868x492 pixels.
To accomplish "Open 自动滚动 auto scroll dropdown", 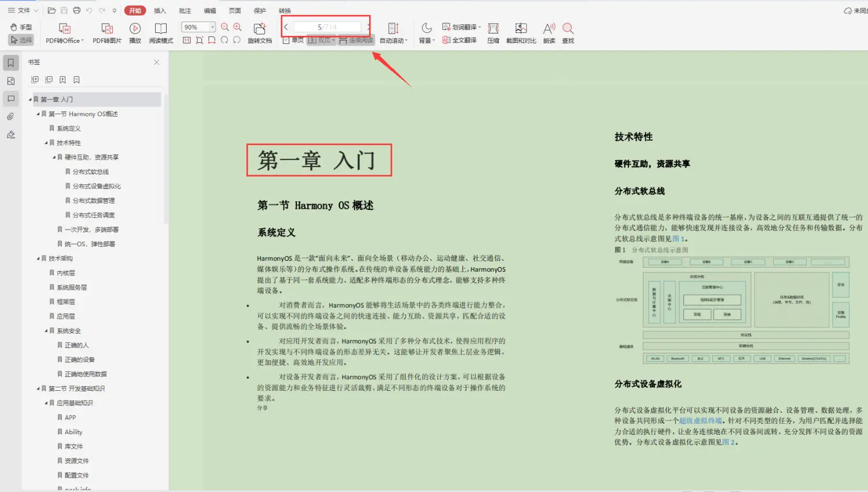I will tap(393, 34).
